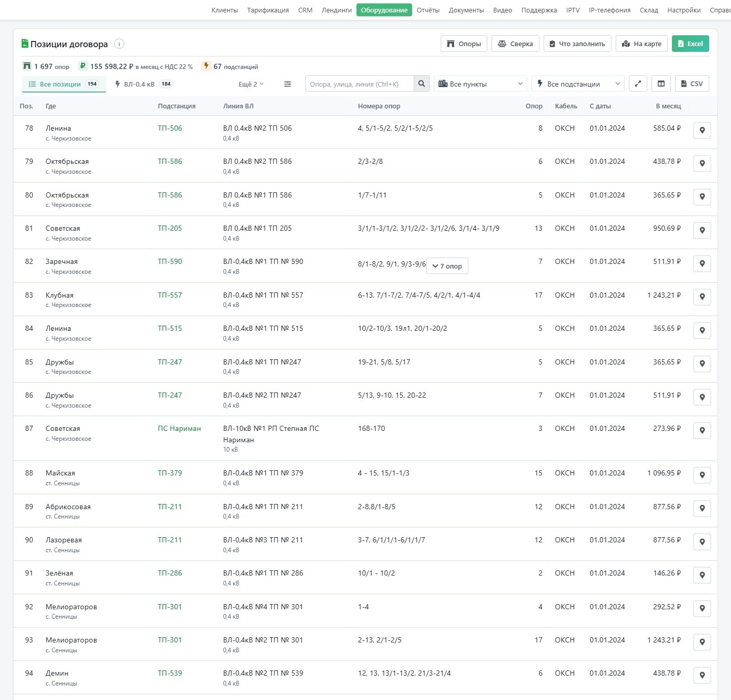Switch to the ВЛ-0,4 кВ tab
This screenshot has height=700, width=731.
pyautogui.click(x=144, y=84)
